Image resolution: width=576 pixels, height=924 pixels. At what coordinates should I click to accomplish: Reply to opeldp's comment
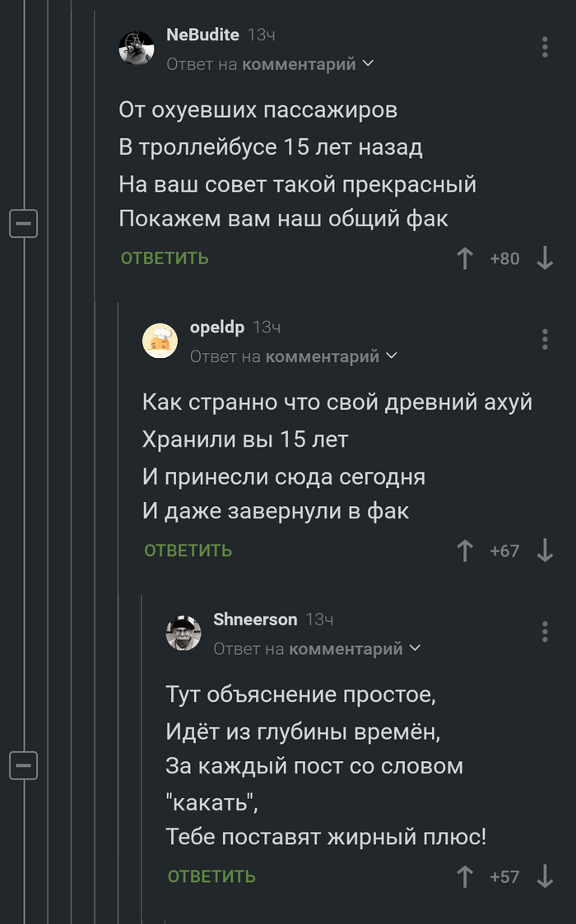(x=188, y=550)
